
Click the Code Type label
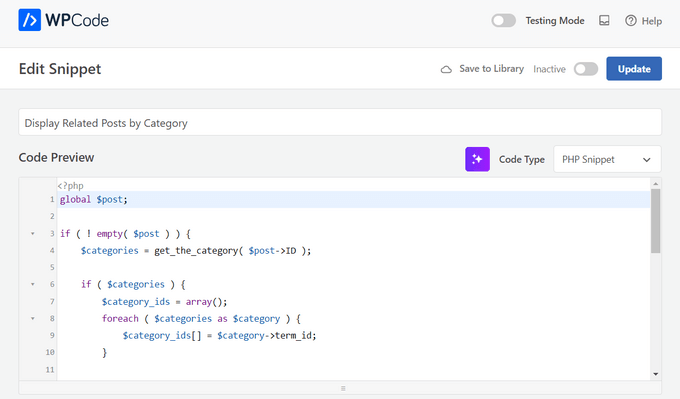tap(522, 160)
